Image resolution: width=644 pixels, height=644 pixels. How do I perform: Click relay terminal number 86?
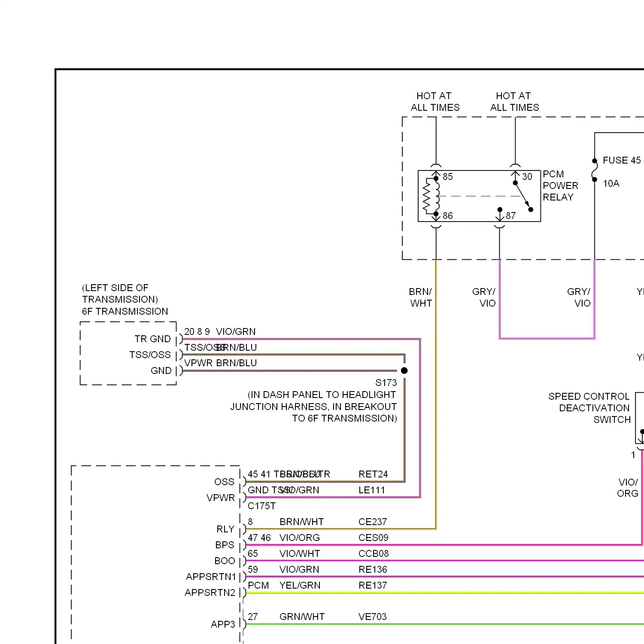tap(448, 216)
